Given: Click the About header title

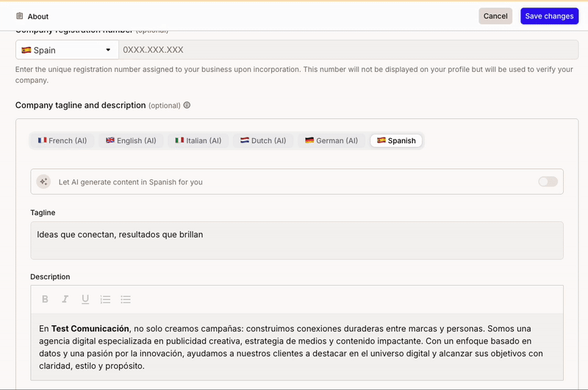Looking at the screenshot, I should [x=38, y=16].
